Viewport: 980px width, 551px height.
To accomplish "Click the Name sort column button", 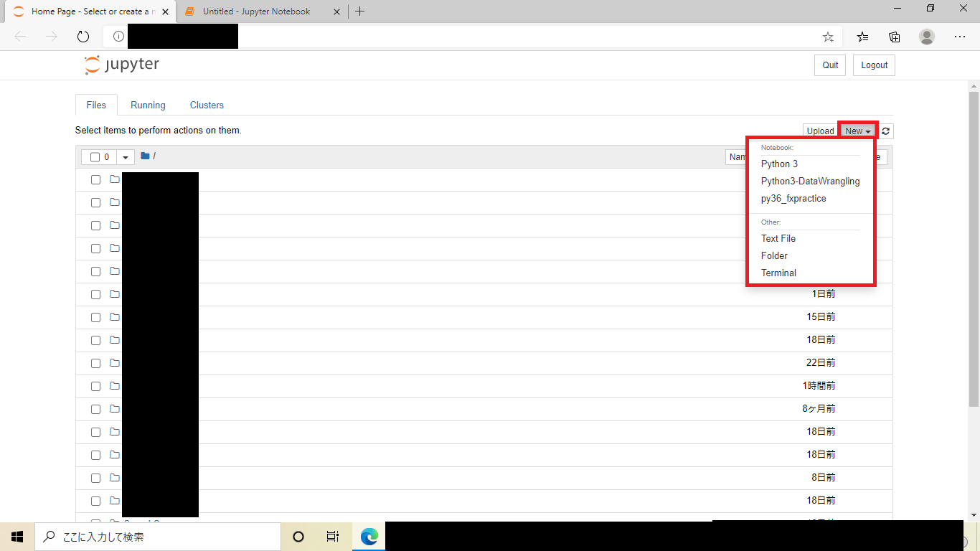I will tap(736, 157).
